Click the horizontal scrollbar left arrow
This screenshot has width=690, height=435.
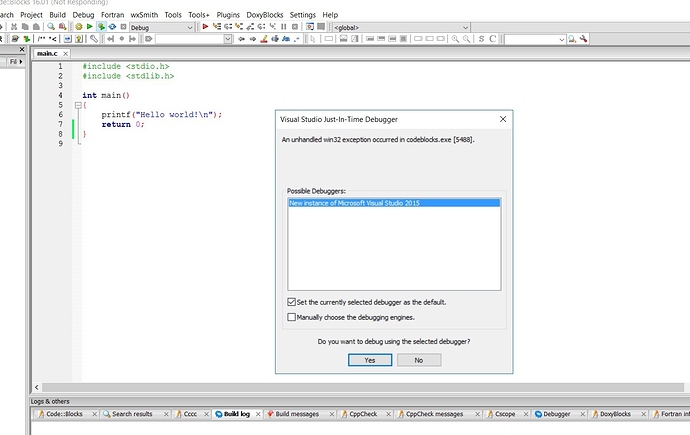tap(37, 387)
